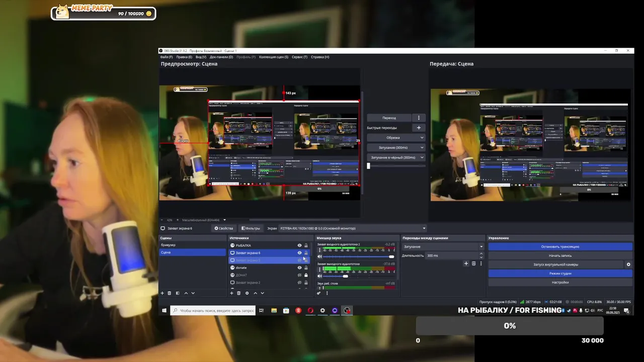Select the Сцена scene in scenes list
This screenshot has height=362, width=644.
[192, 252]
